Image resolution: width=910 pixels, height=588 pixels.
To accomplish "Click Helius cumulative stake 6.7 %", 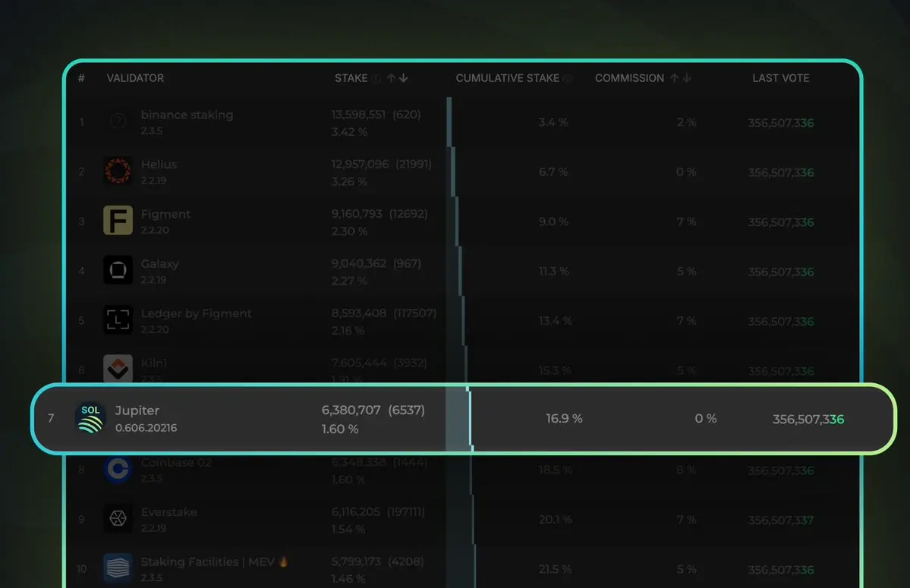I will click(553, 172).
